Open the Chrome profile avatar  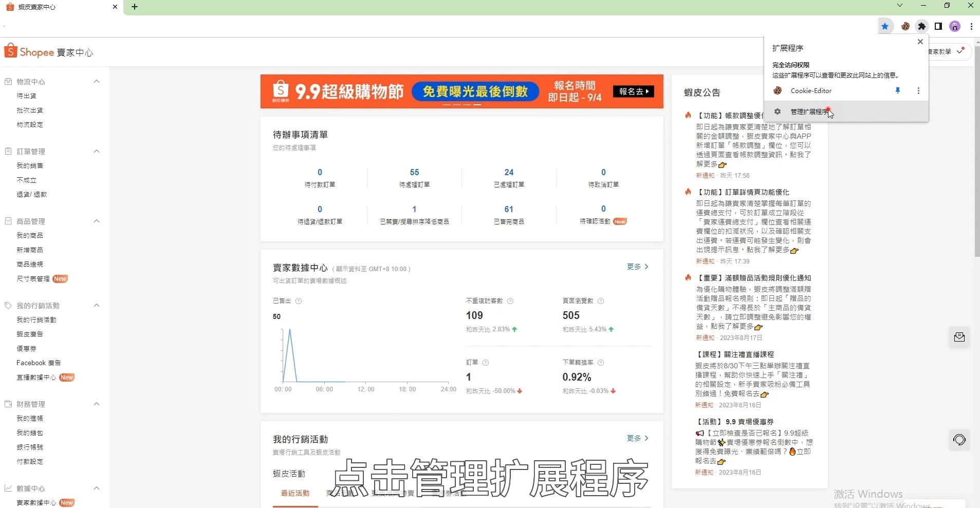pyautogui.click(x=955, y=26)
